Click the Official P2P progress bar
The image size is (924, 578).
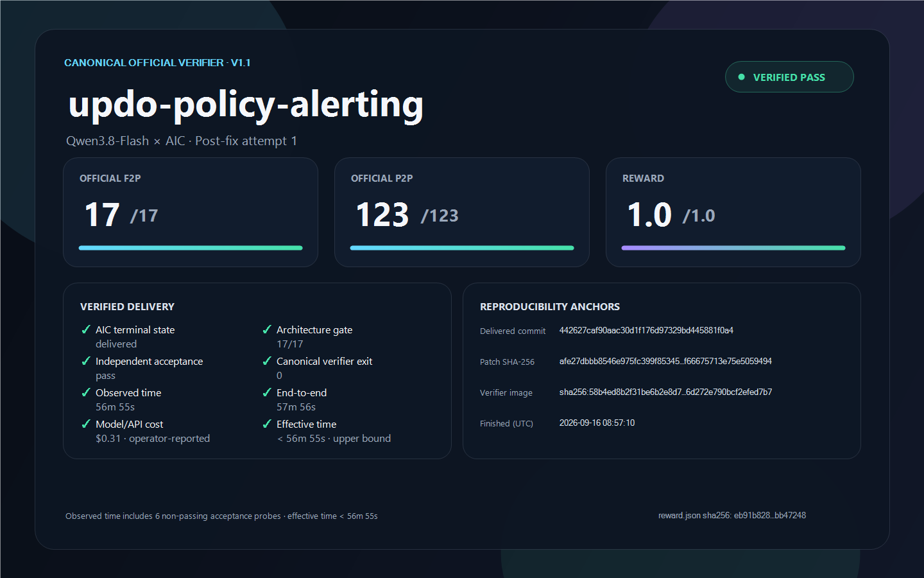[462, 248]
